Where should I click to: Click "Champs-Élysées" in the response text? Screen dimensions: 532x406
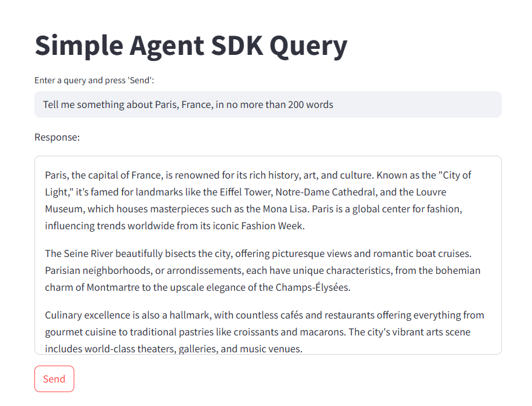(312, 287)
